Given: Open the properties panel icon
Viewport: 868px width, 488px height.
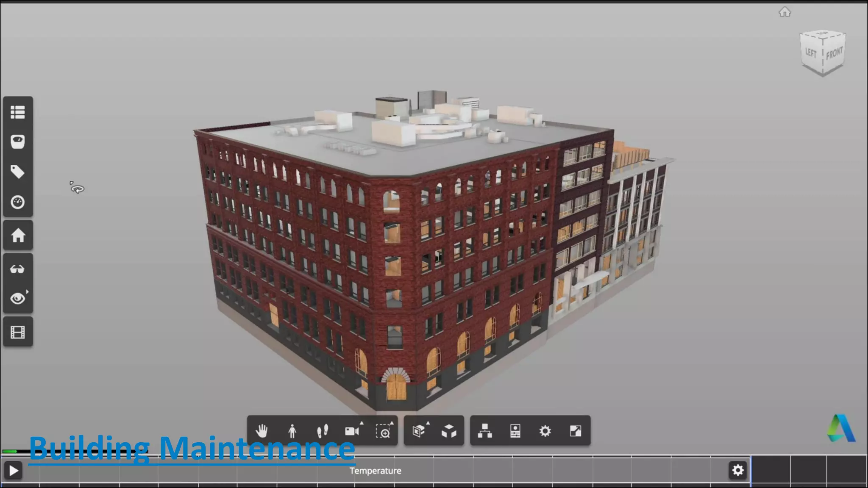Looking at the screenshot, I should click(515, 431).
